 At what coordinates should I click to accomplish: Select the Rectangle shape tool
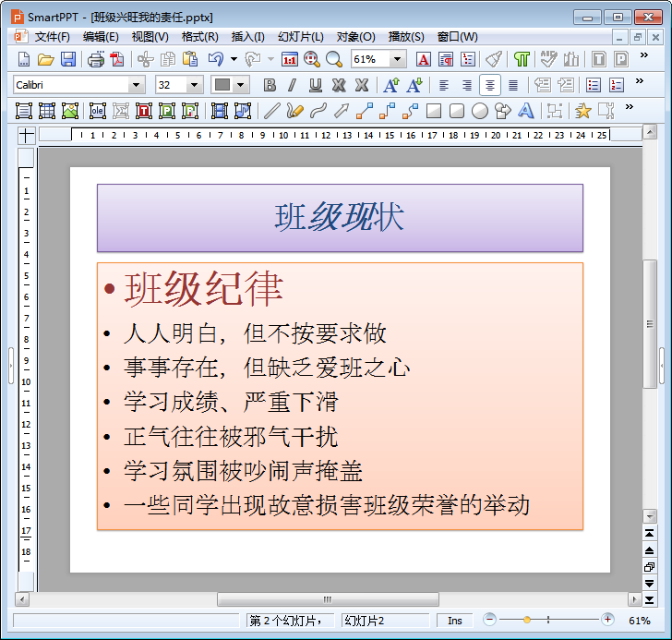click(434, 111)
